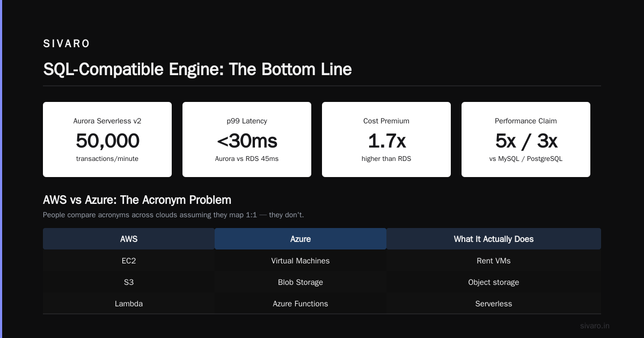Select the Cost Premium card label
The image size is (644, 338).
386,121
